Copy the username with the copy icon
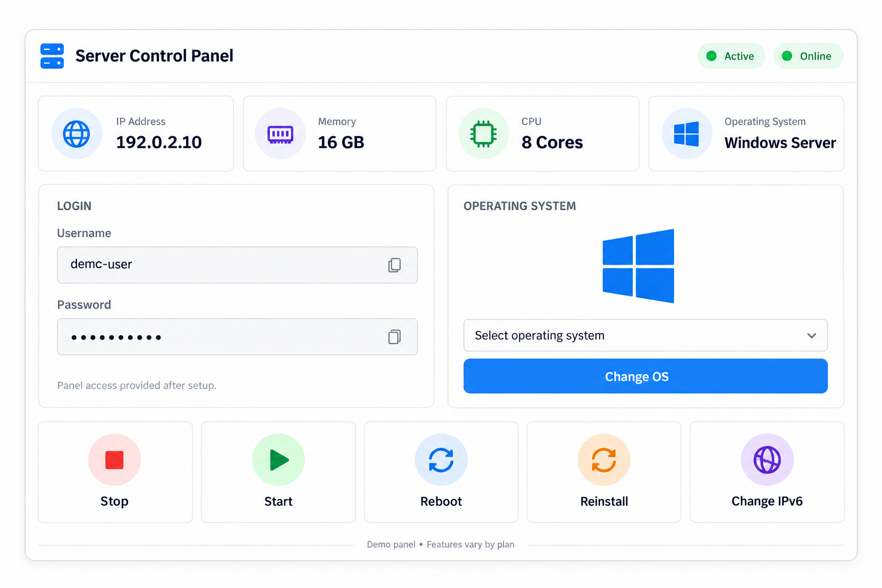The height and width of the screenshot is (588, 882). [394, 265]
